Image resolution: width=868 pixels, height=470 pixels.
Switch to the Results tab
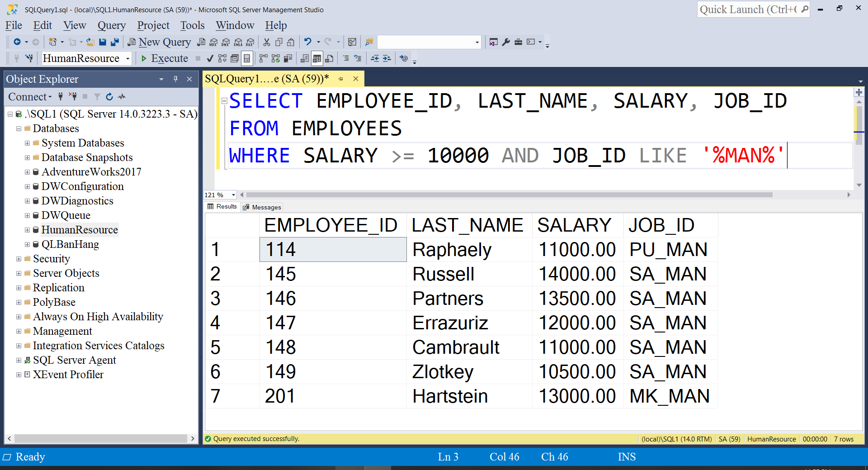[222, 207]
